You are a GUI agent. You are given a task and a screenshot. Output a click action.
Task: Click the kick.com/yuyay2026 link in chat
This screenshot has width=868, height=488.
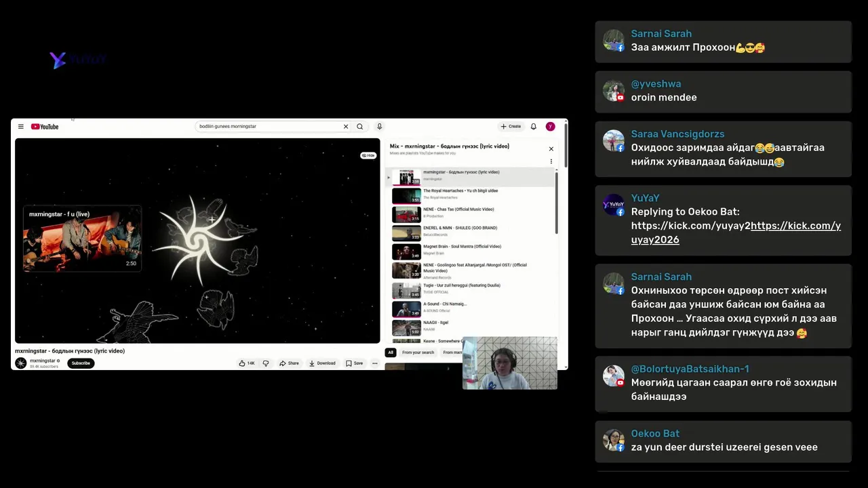pyautogui.click(x=736, y=232)
